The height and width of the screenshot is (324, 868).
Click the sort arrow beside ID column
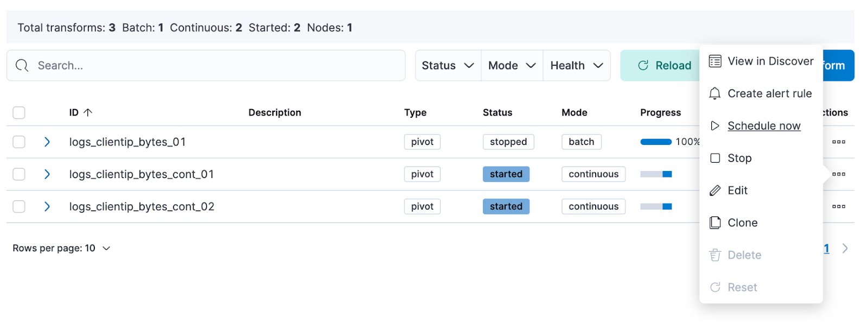(x=88, y=112)
